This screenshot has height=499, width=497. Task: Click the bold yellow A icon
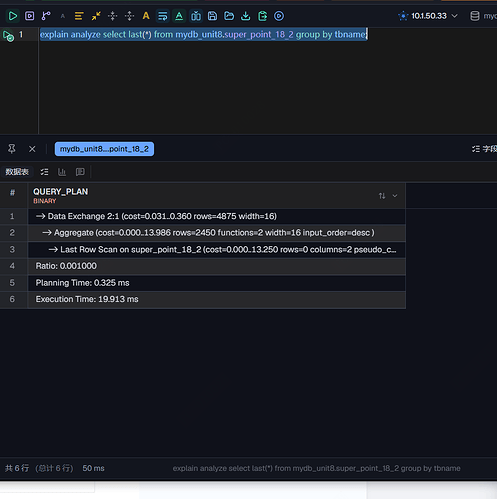click(x=146, y=16)
